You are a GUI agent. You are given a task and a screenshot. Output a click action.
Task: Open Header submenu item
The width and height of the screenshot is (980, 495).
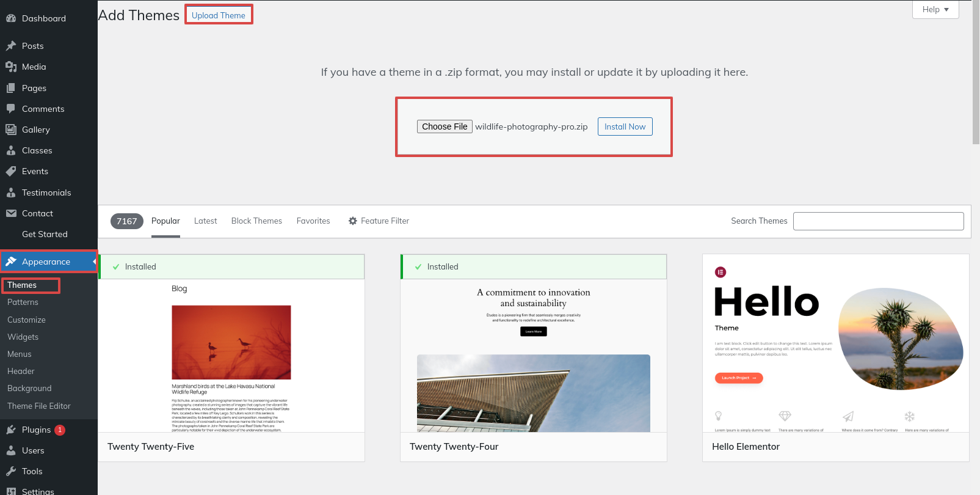tap(21, 371)
